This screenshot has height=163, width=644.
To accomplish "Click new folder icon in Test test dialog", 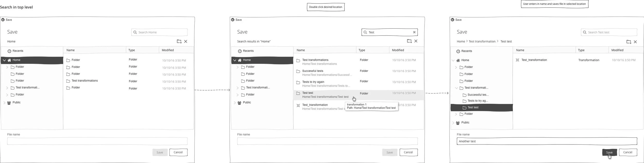I will [x=629, y=42].
